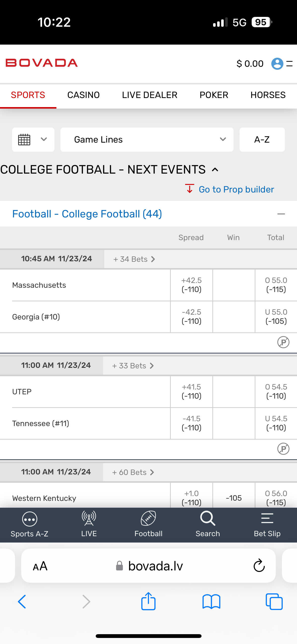The width and height of the screenshot is (297, 644).
Task: Collapse College Football Next Events section
Action: coord(215,170)
